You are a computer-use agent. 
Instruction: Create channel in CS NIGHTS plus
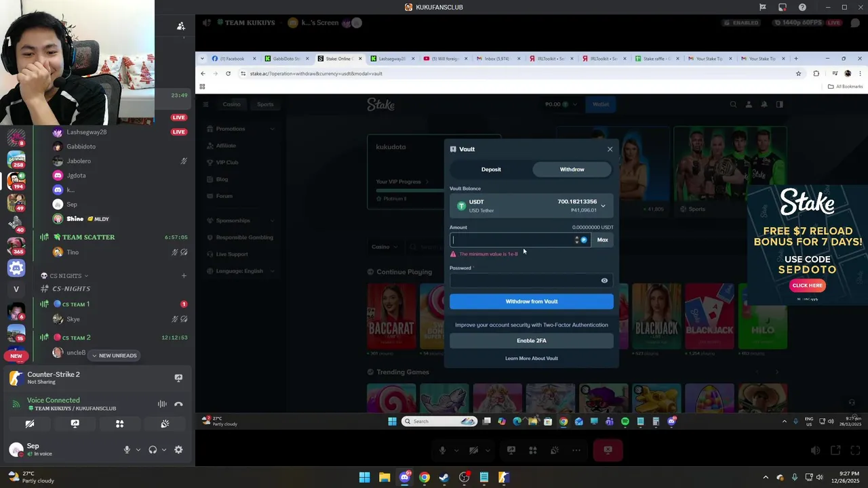(184, 276)
